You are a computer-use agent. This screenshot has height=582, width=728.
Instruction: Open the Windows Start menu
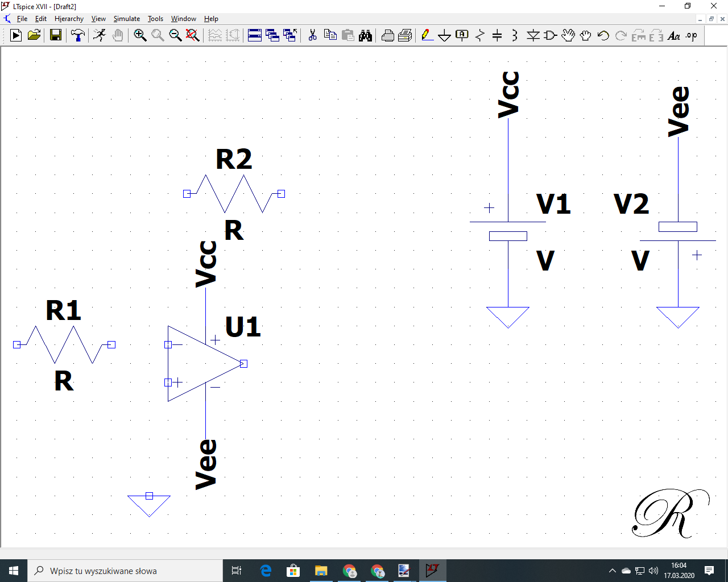point(14,571)
